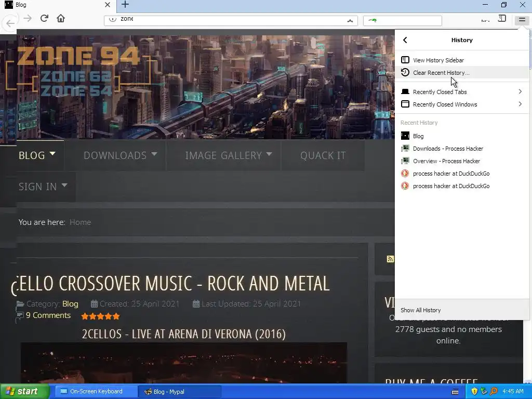Screen dimensions: 532x399
Task: Select the Blog browser tab
Action: (58, 5)
